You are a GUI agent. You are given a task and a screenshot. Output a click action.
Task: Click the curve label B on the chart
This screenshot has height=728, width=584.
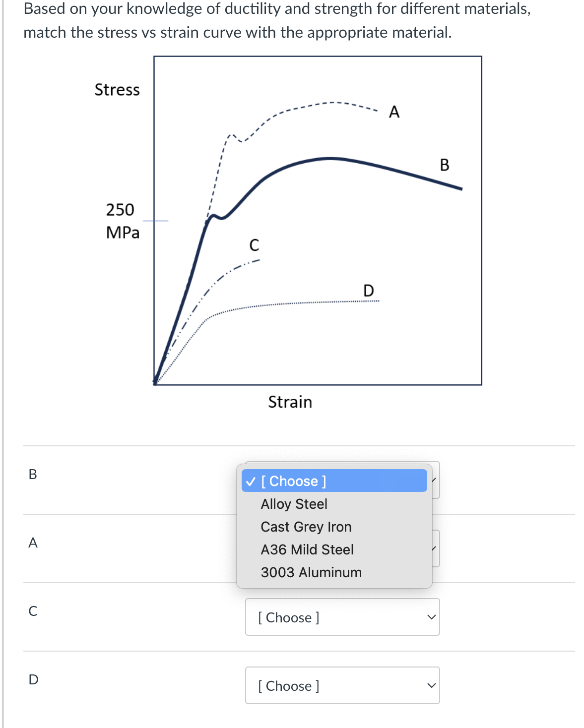click(x=444, y=165)
